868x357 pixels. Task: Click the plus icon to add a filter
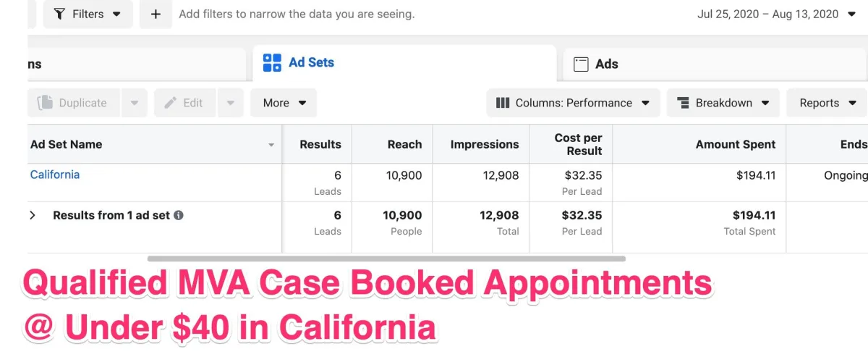[x=156, y=14]
